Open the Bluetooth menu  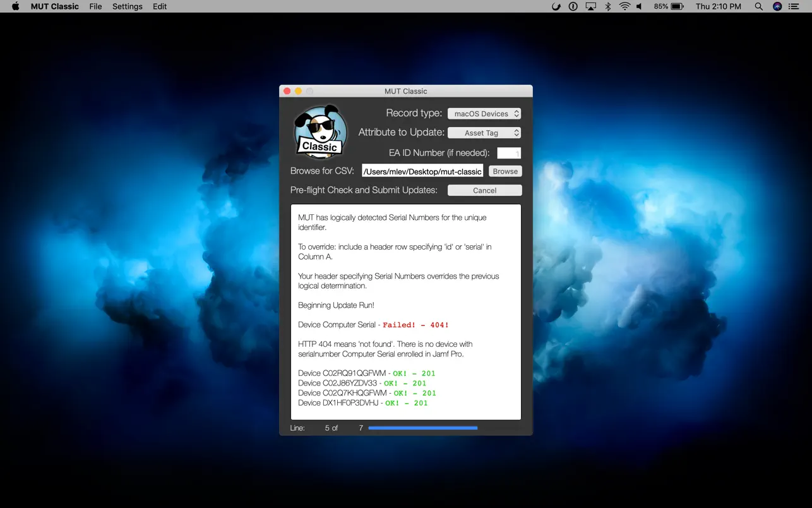point(607,6)
